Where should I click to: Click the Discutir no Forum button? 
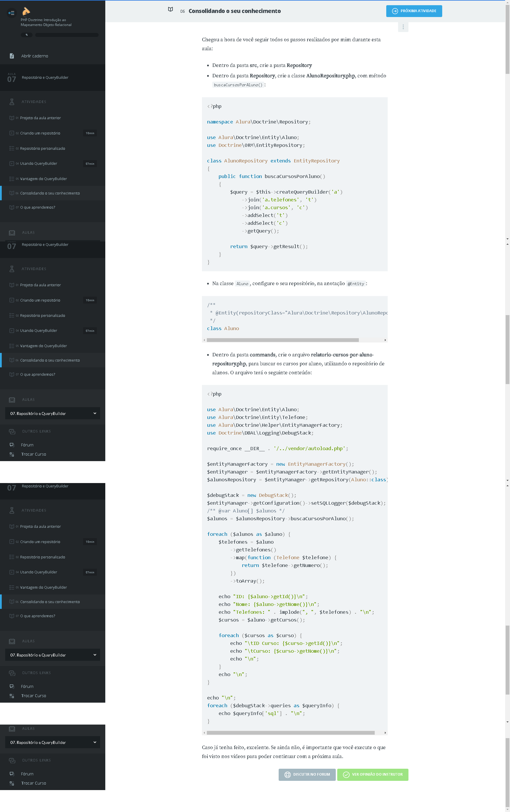(x=307, y=774)
